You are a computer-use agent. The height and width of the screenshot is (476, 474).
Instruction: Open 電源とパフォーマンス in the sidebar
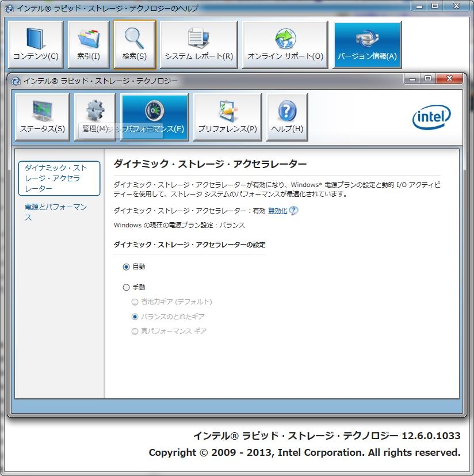[55, 212]
